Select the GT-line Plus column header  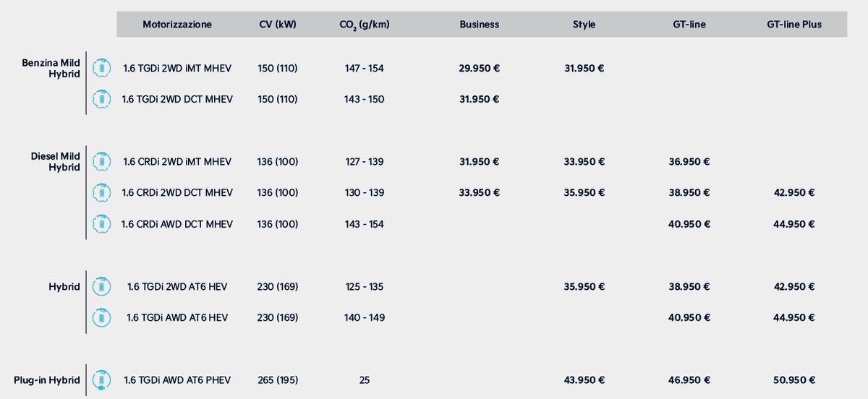tap(794, 24)
